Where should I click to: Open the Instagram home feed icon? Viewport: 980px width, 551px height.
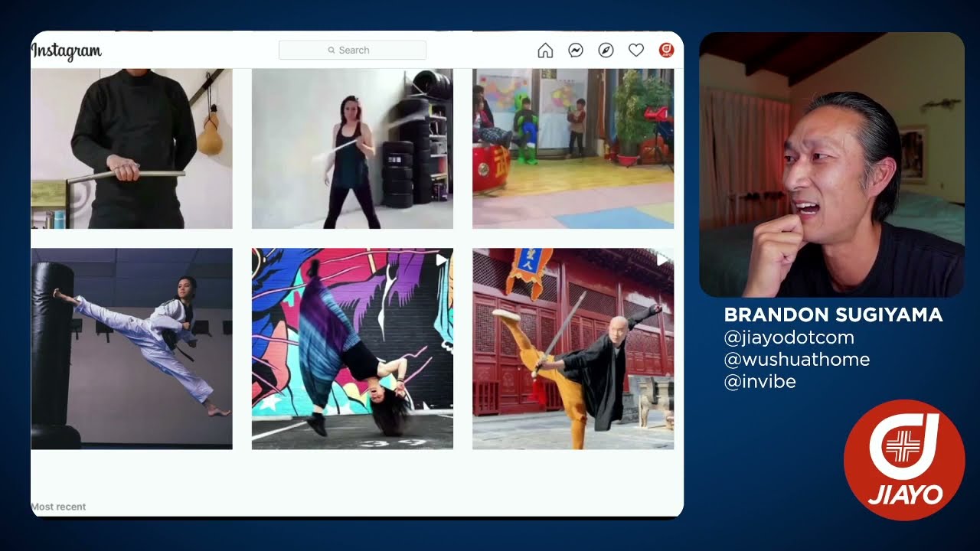545,51
